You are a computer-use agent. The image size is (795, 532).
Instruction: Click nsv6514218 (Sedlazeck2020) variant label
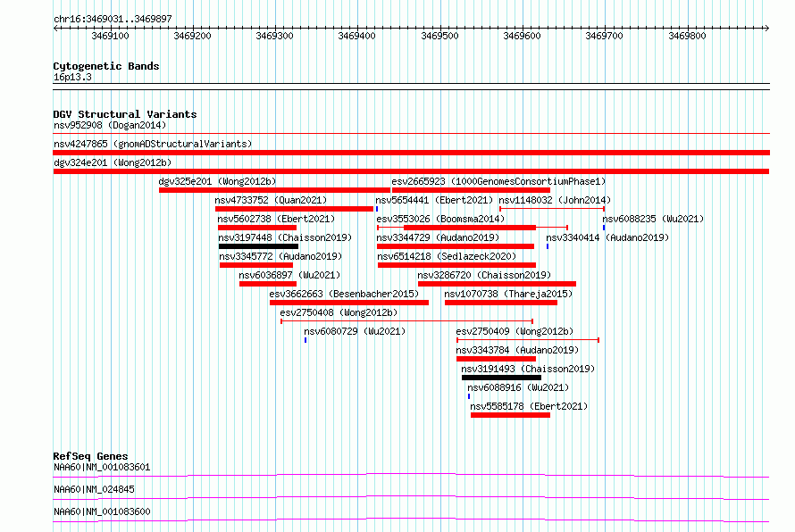click(447, 256)
